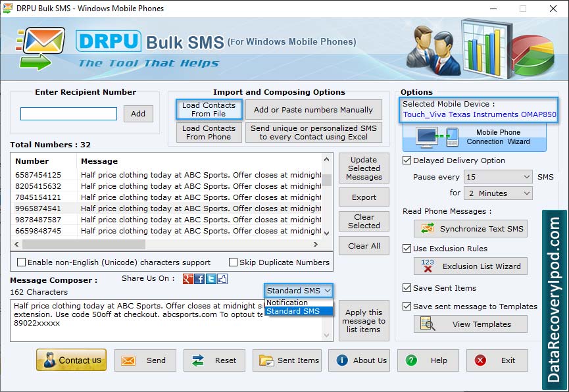Image resolution: width=569 pixels, height=392 pixels.
Task: Click the green question mark Help icon
Action: [411, 360]
